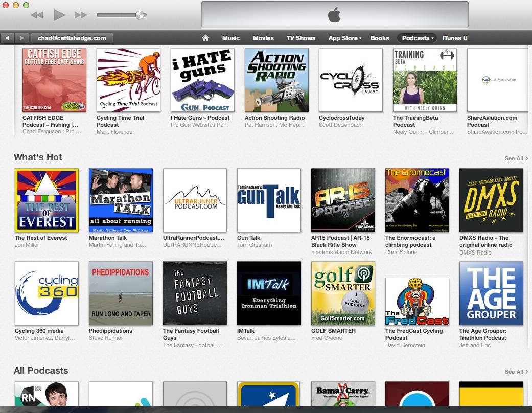Open the chad@catfishedge.com account button

(x=72, y=38)
